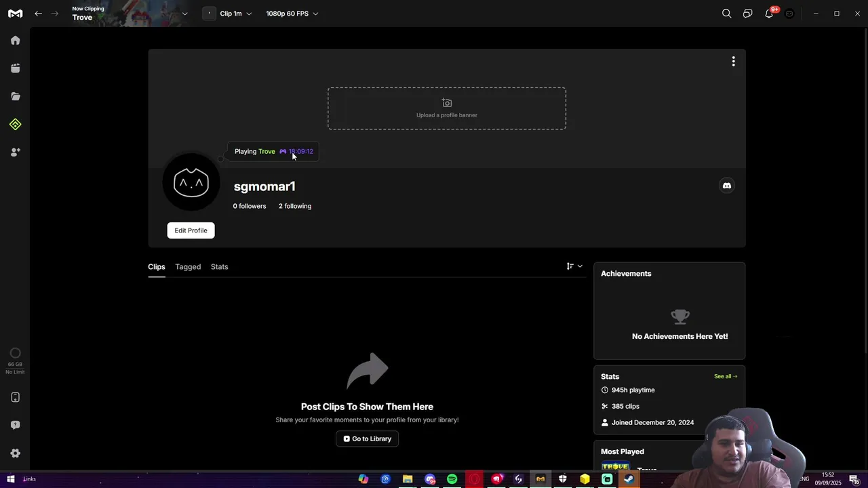868x488 pixels.
Task: Open the Clip 1m length dropdown
Action: 235,14
